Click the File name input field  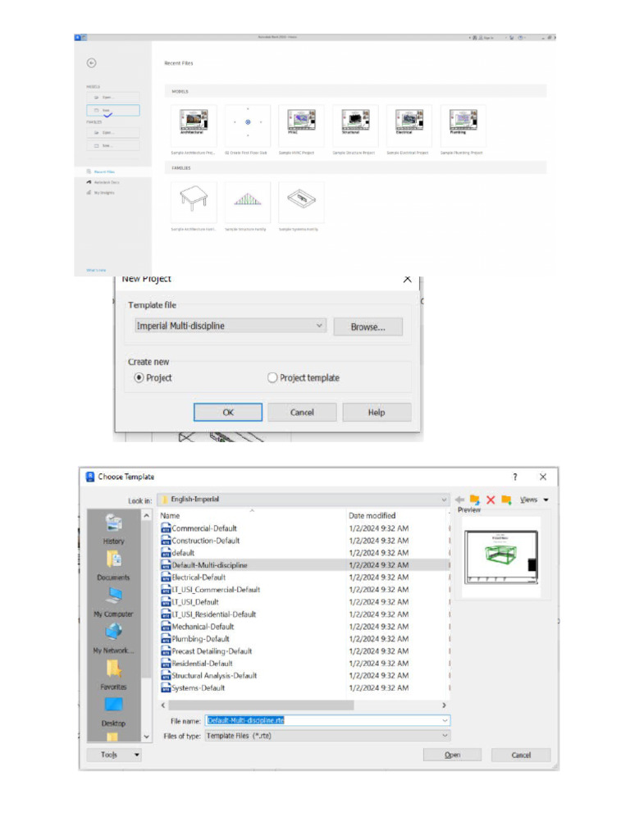[x=327, y=720]
